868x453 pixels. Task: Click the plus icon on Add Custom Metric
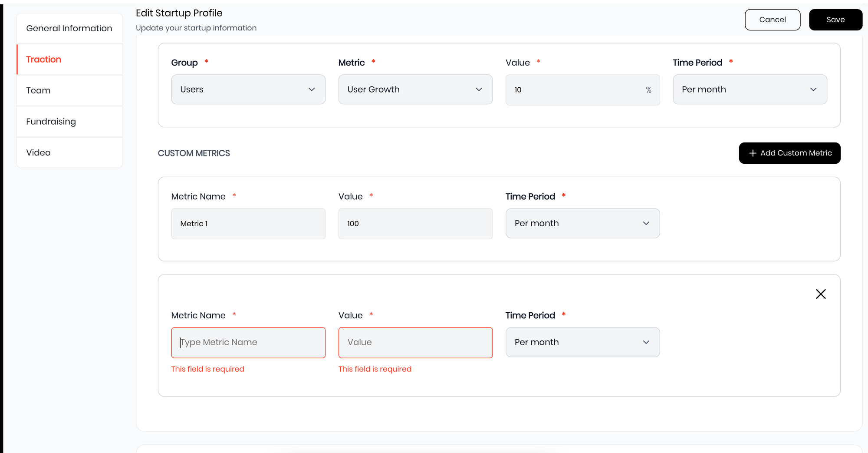tap(753, 153)
